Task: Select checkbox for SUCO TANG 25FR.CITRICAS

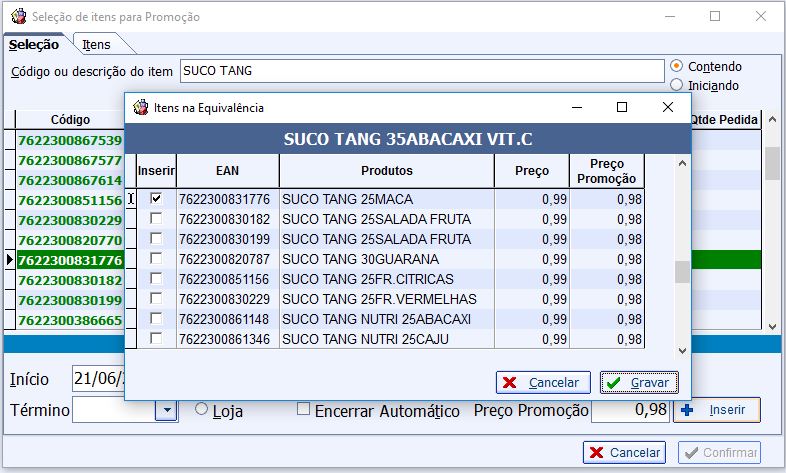Action: click(x=156, y=279)
